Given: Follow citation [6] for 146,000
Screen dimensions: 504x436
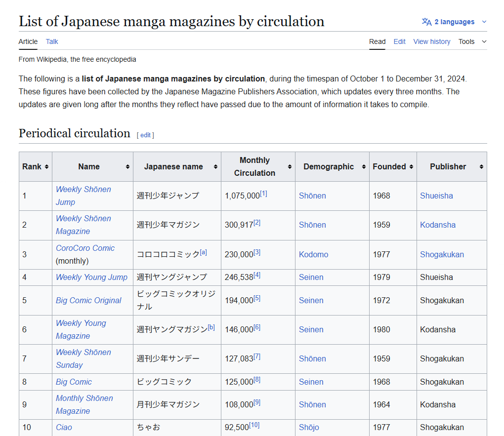Looking at the screenshot, I should (257, 327).
